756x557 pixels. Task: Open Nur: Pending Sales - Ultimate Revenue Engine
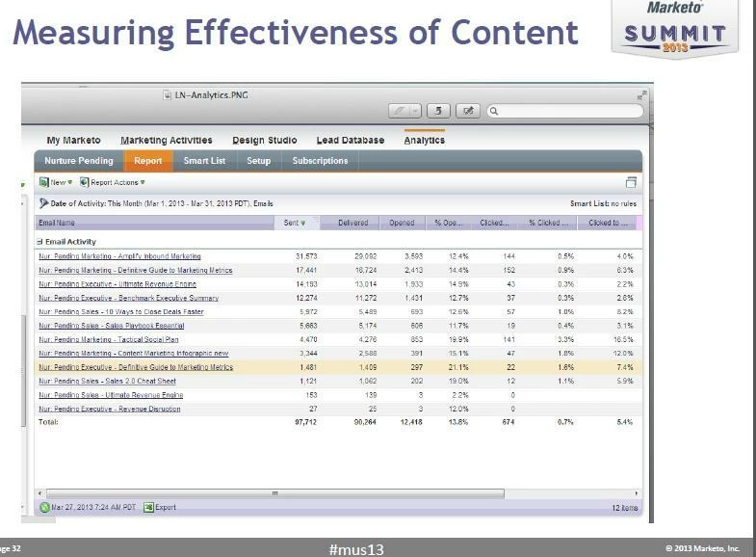coord(111,395)
